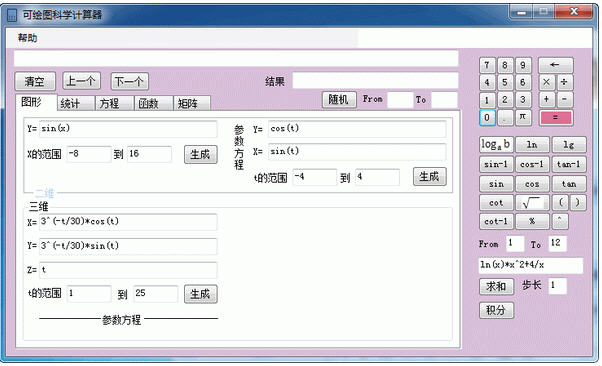Click the decimal point key
Screen dimensions: 602x366
(x=505, y=117)
